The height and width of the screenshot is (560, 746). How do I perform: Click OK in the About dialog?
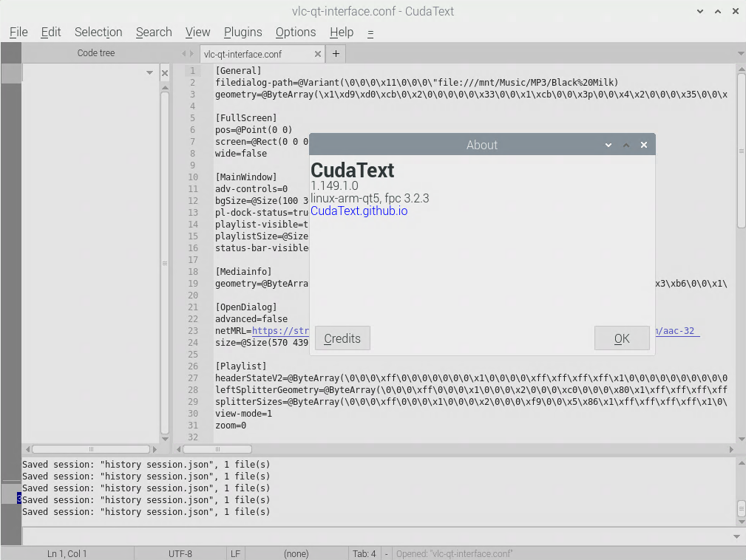622,338
